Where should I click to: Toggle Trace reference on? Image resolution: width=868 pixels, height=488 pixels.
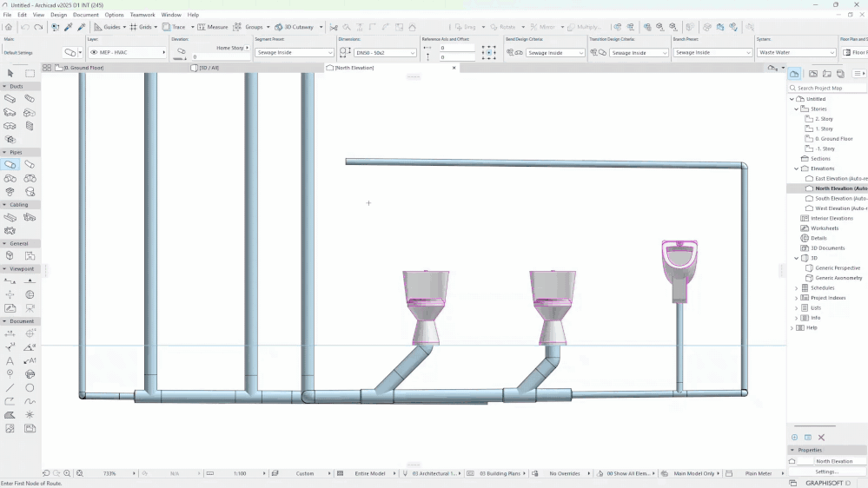coord(174,27)
